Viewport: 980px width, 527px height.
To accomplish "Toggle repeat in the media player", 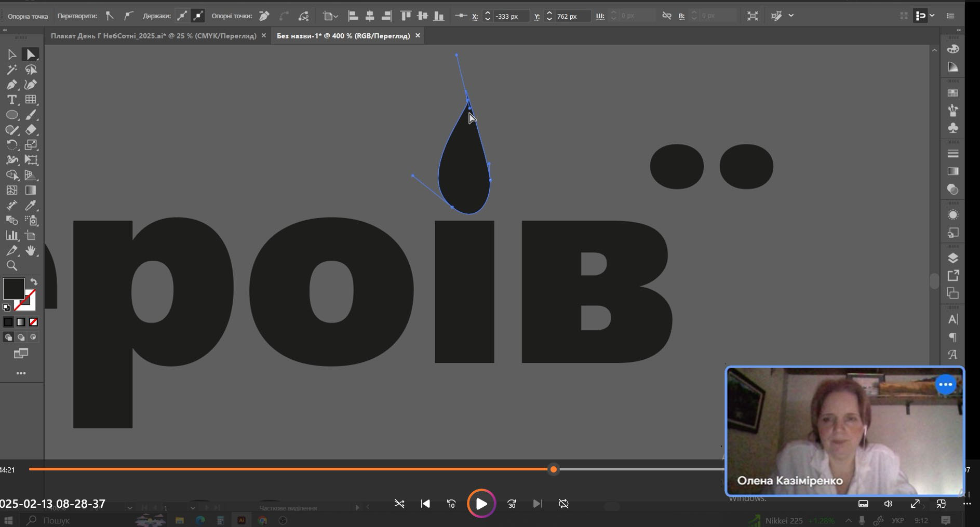I will click(563, 504).
